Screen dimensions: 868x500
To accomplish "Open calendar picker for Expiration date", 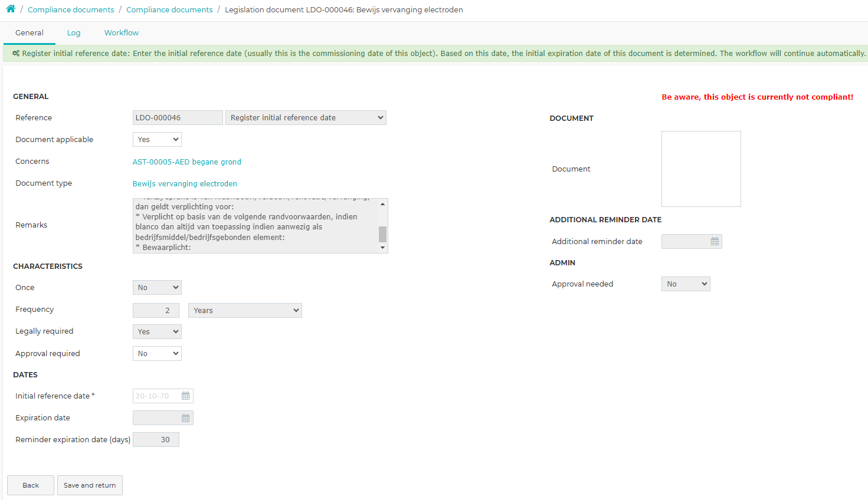I will tap(185, 418).
